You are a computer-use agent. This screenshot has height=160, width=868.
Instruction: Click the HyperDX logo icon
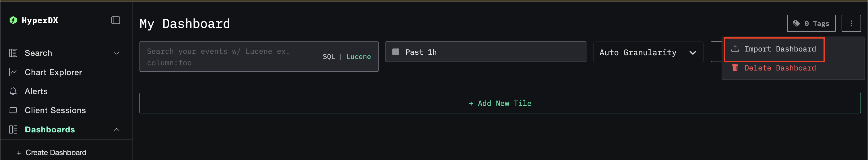click(13, 20)
